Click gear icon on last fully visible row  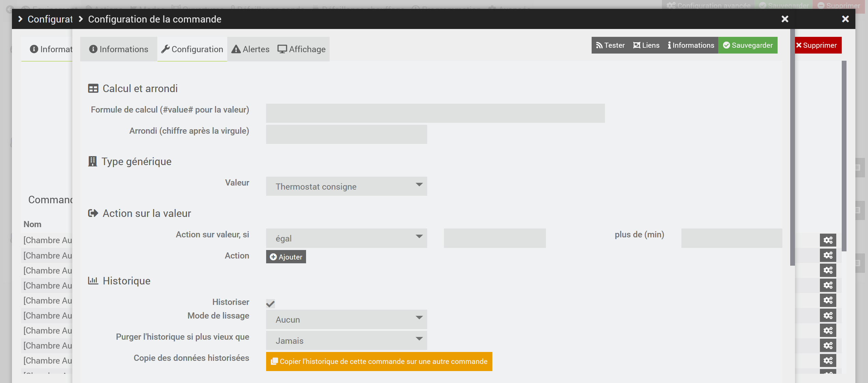click(828, 360)
